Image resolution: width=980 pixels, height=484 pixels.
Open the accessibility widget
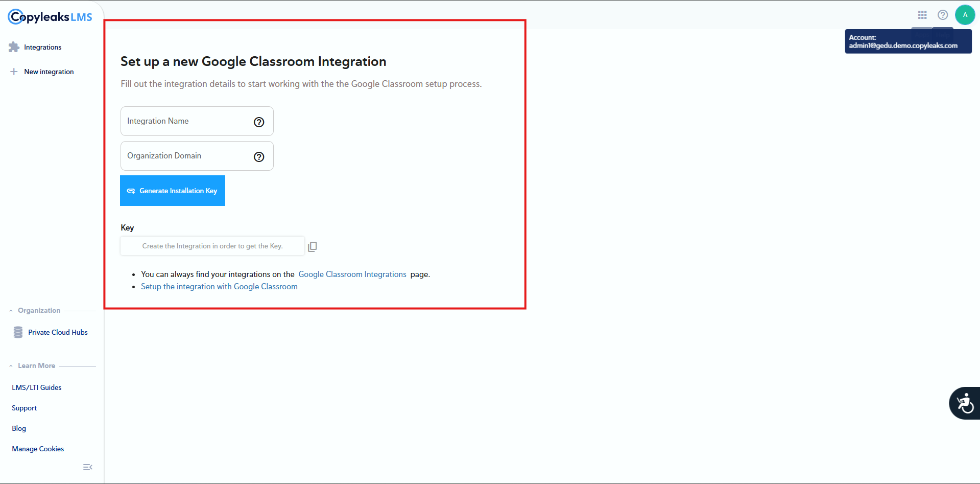pos(965,403)
